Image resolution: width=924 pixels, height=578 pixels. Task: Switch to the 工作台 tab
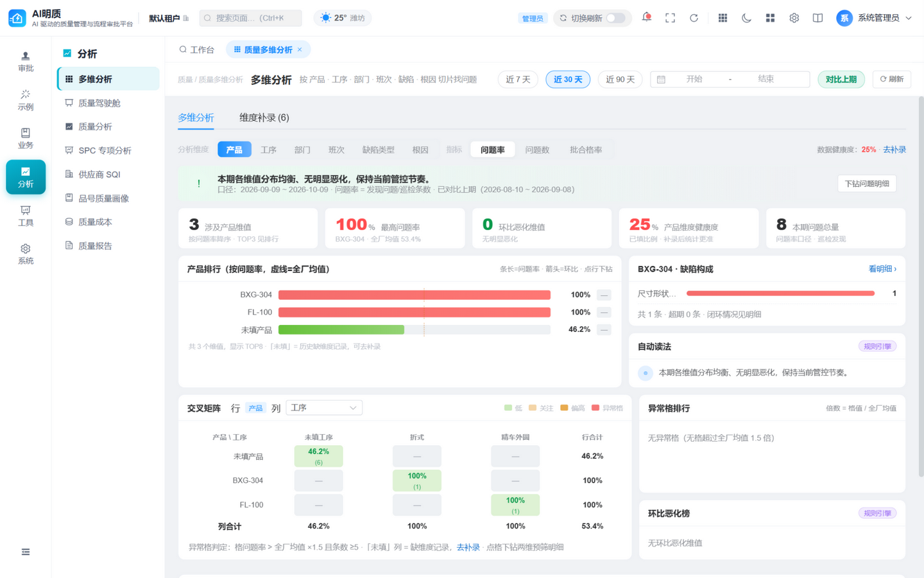pyautogui.click(x=196, y=49)
